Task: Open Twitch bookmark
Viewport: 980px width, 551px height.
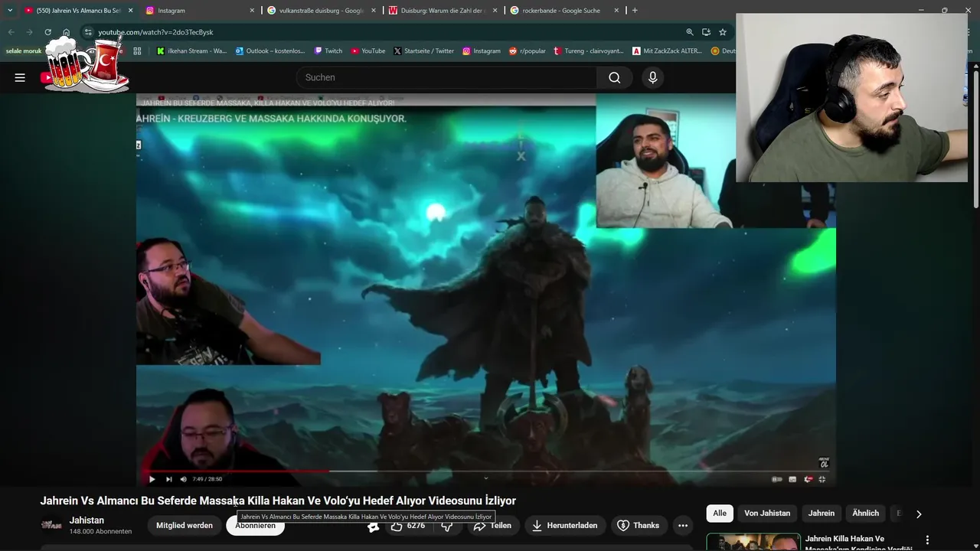Action: (x=328, y=51)
